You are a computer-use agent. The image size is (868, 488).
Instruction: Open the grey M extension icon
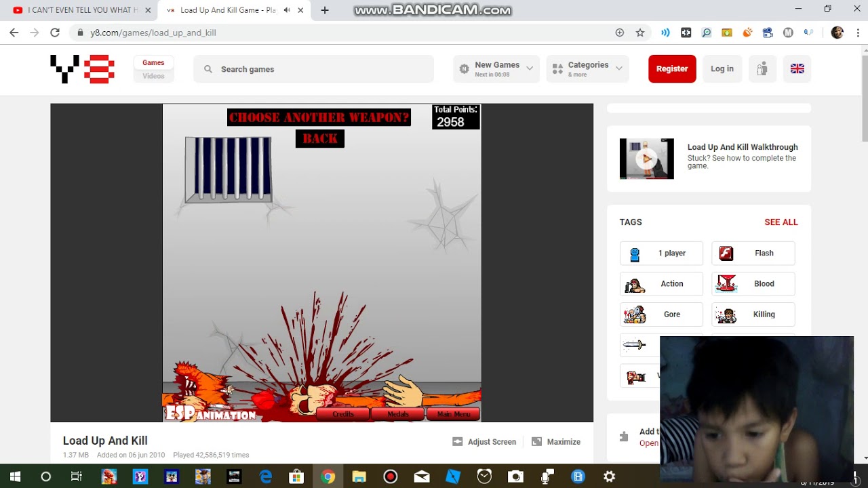pyautogui.click(x=788, y=33)
